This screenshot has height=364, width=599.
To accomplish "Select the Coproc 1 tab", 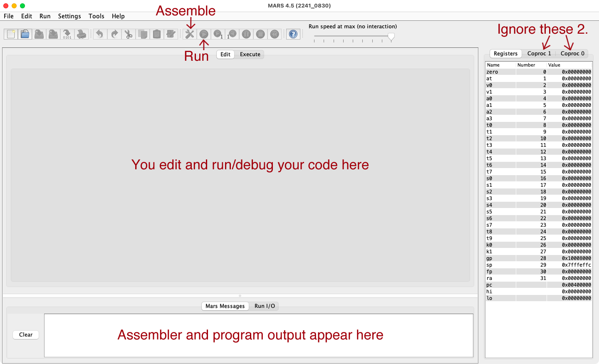I will pos(539,54).
